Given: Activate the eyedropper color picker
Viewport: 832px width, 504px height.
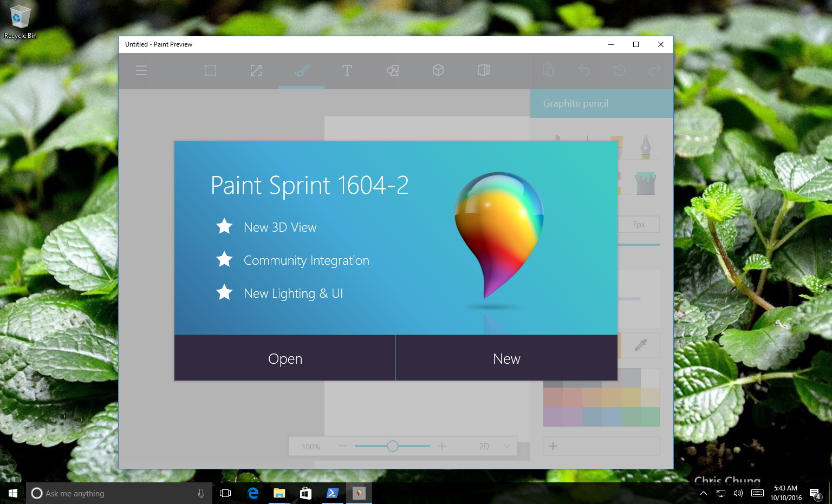Looking at the screenshot, I should click(641, 345).
